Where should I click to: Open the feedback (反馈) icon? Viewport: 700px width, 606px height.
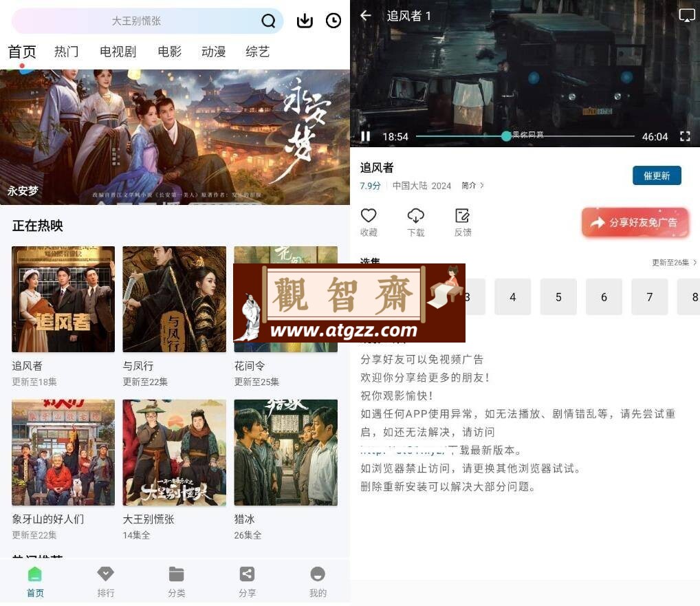click(x=462, y=216)
